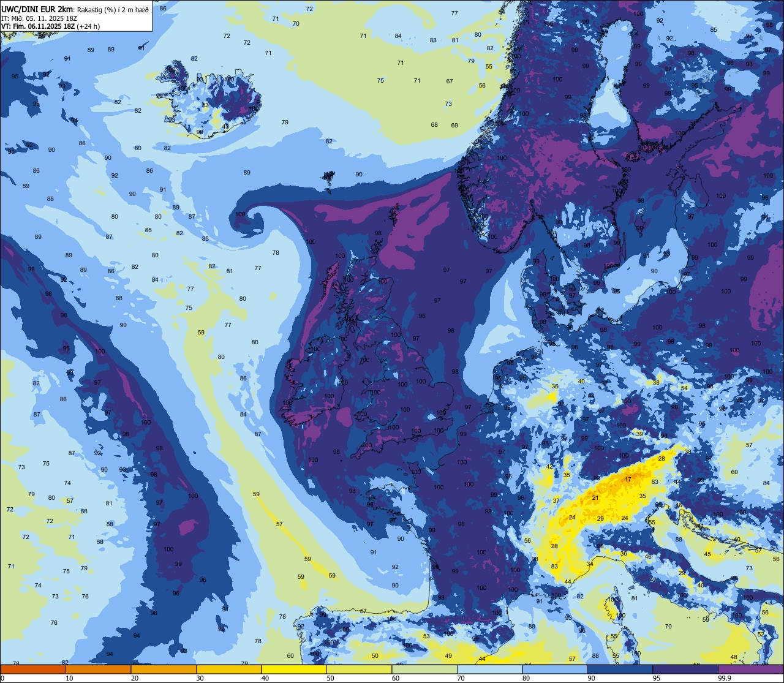Click the legend scale label "50"
Screen dimensions: 784x683
pyautogui.click(x=330, y=678)
